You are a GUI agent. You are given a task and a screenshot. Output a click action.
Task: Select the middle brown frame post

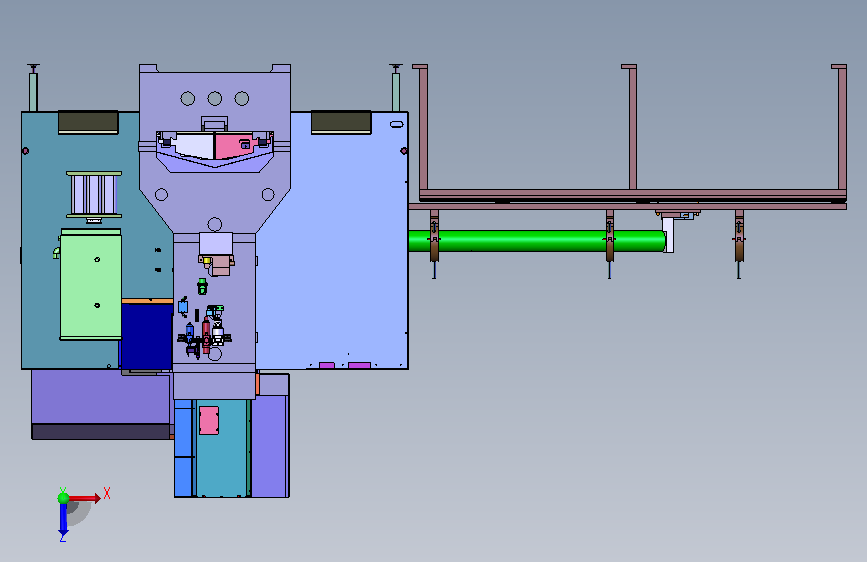(x=633, y=128)
